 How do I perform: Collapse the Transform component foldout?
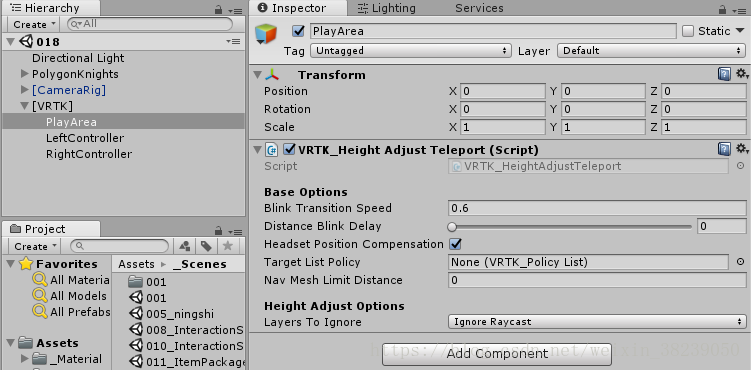click(x=258, y=75)
